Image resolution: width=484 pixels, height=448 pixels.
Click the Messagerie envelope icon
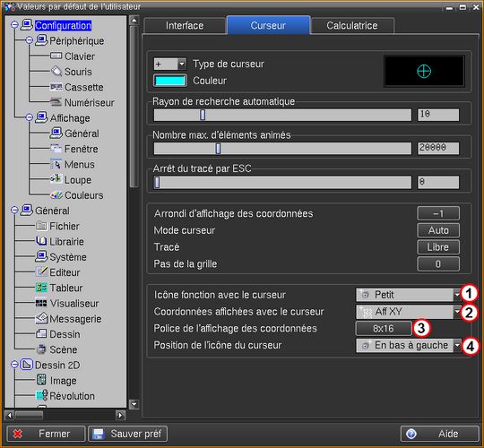tap(41, 318)
